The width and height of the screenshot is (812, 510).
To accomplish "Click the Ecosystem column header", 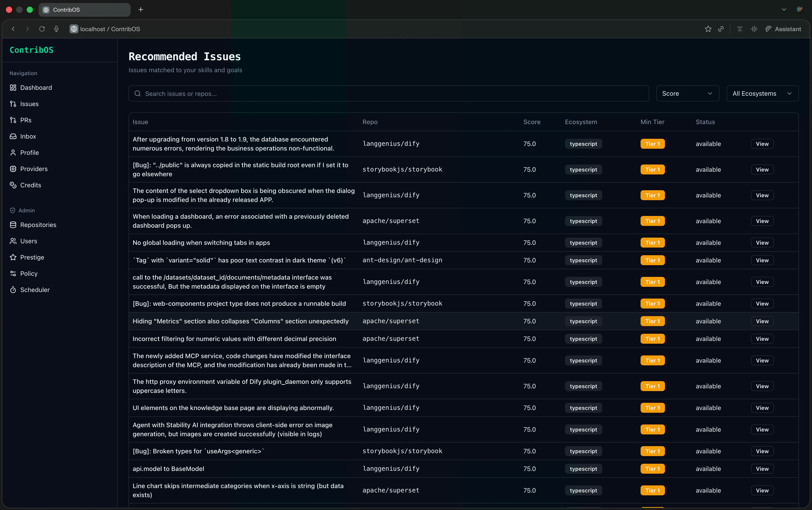I will pyautogui.click(x=581, y=122).
